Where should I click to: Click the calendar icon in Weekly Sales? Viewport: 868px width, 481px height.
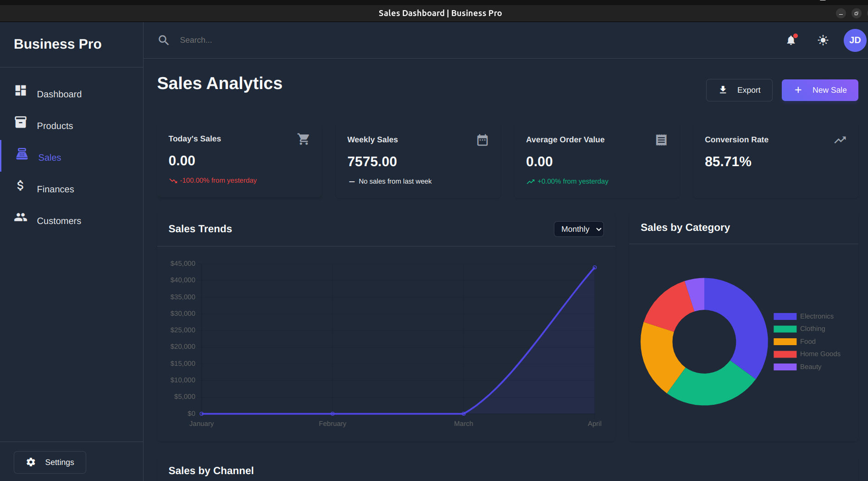pos(482,140)
